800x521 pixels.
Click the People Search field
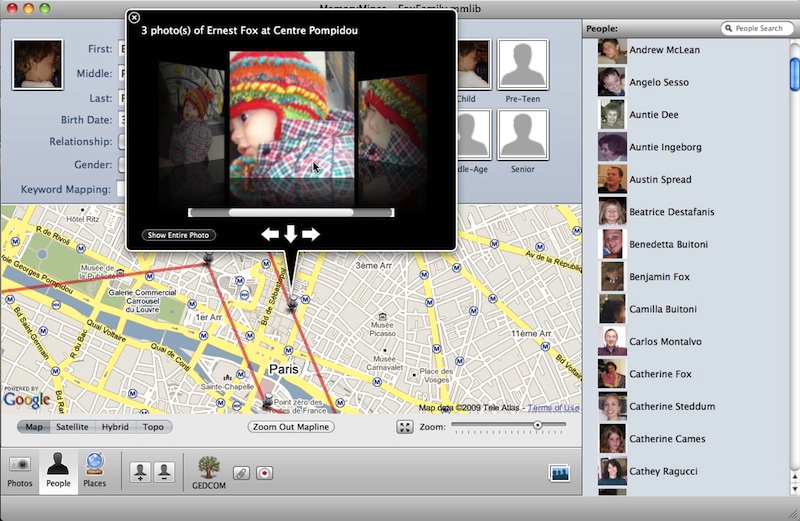758,28
